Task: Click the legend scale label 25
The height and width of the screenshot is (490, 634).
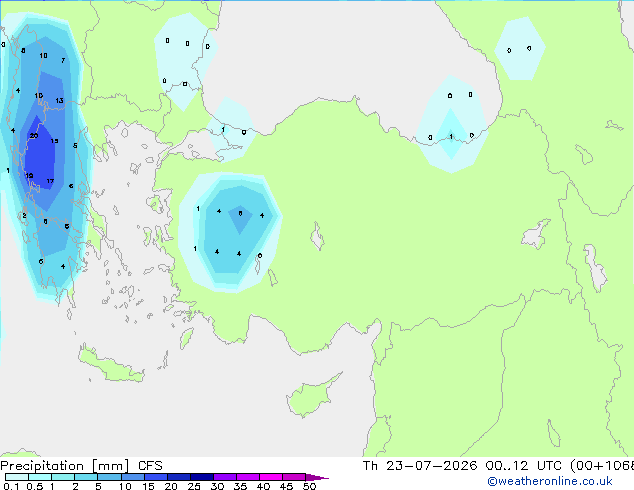Action: coord(194,486)
